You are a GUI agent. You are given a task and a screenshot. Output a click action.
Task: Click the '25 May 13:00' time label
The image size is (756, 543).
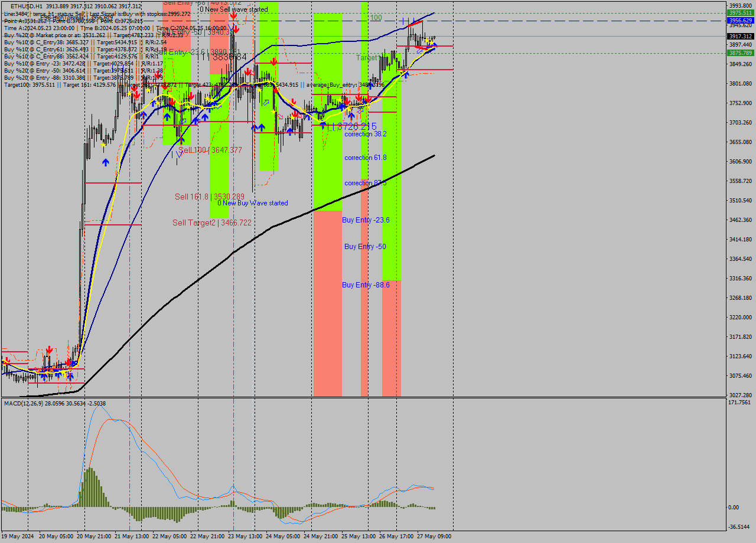(359, 537)
